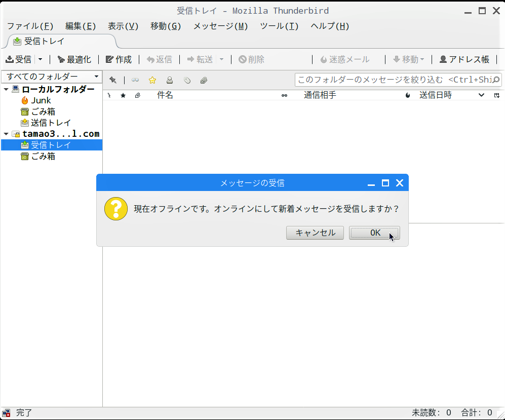Click the キャンセル button in the dialog
This screenshot has height=420, width=505.
tap(315, 233)
